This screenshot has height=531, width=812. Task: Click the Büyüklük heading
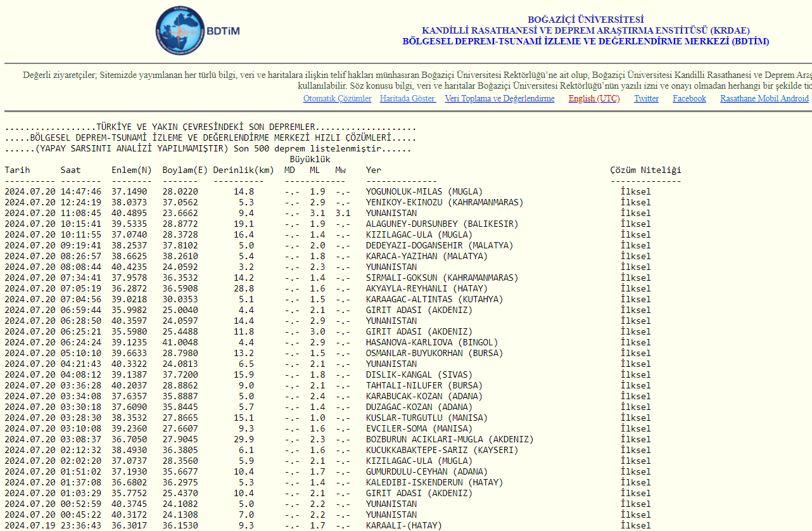(310, 159)
